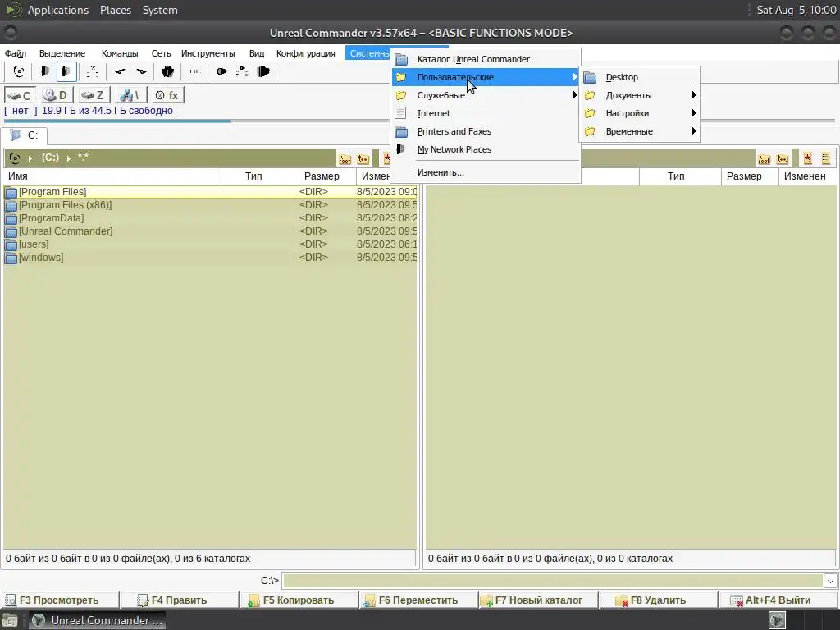This screenshot has height=630, width=840.
Task: Focus the command line input field
Action: pyautogui.click(x=553, y=581)
